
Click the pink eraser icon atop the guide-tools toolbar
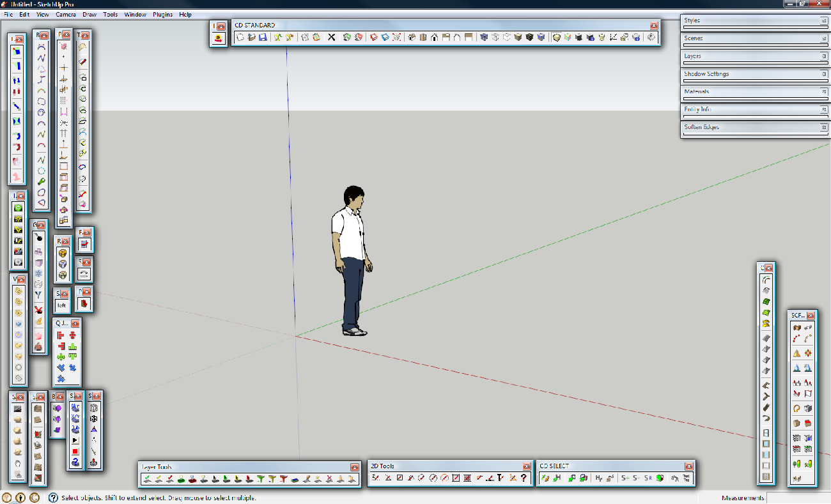click(64, 46)
